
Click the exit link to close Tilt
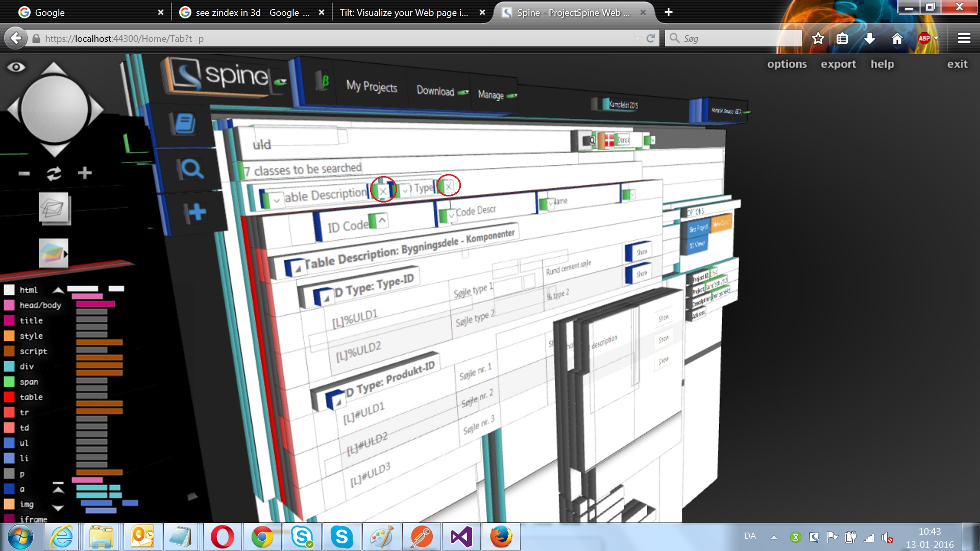tap(957, 64)
